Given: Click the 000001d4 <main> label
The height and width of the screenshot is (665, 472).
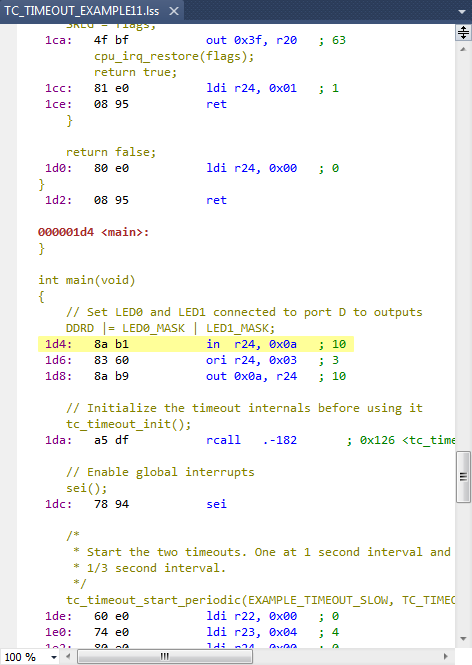Looking at the screenshot, I should pyautogui.click(x=93, y=232).
